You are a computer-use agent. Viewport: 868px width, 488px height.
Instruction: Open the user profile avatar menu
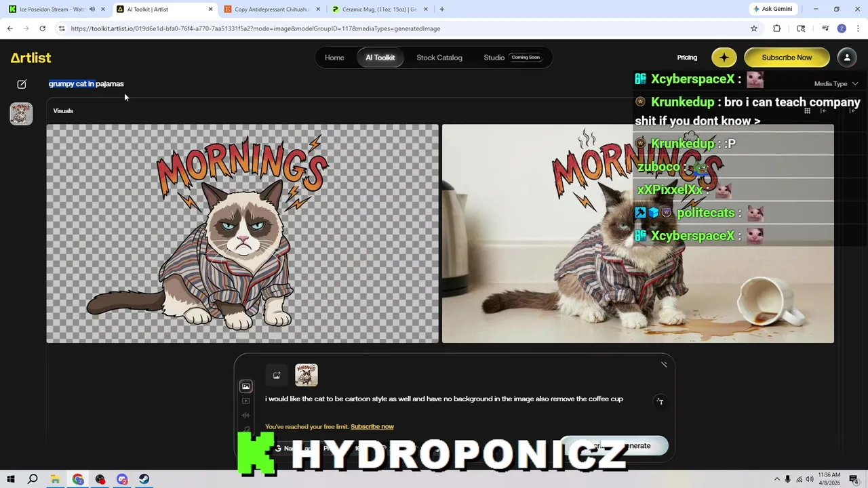click(x=847, y=58)
